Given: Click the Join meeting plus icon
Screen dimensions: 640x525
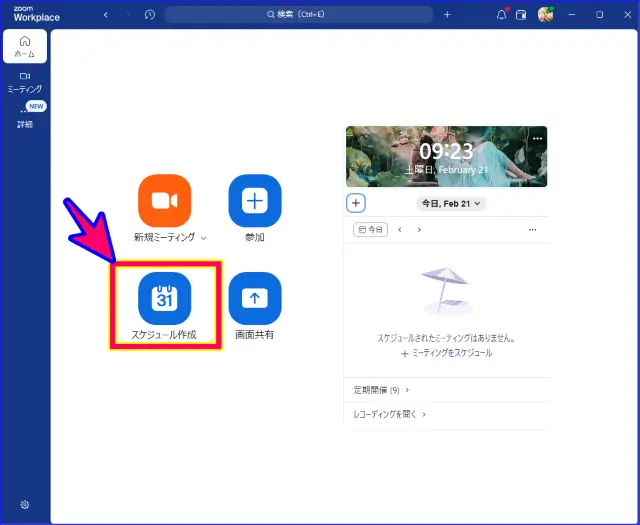Looking at the screenshot, I should point(255,200).
